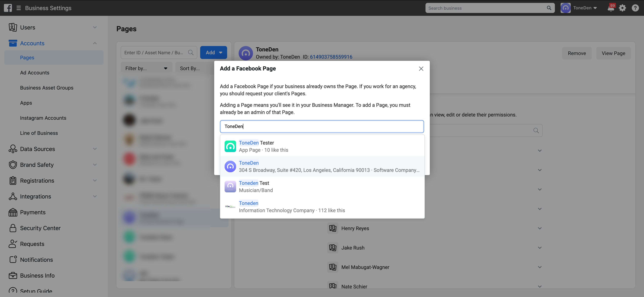Click the Henry Reyes user icon
This screenshot has height=297, width=644.
[x=333, y=228]
